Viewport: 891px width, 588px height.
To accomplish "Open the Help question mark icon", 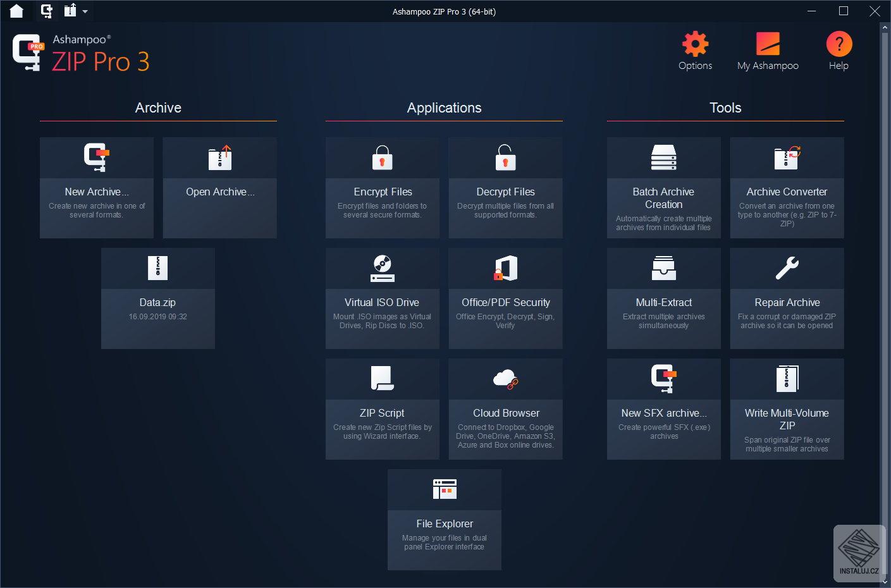I will click(x=839, y=44).
